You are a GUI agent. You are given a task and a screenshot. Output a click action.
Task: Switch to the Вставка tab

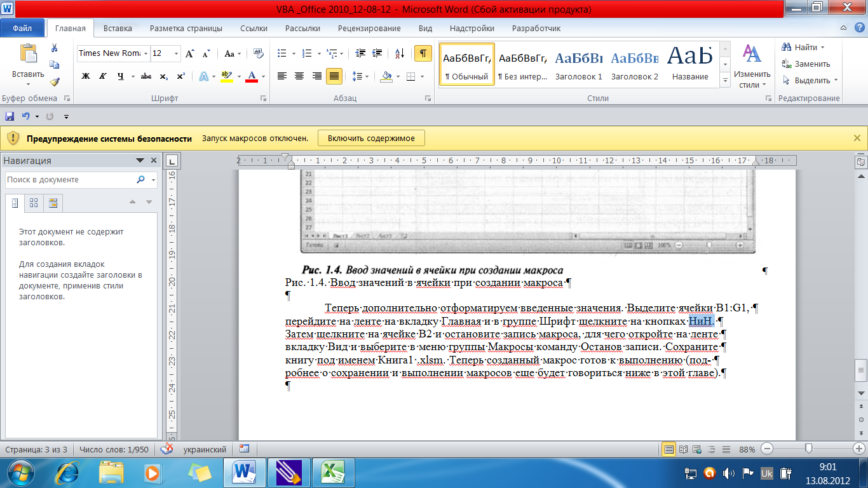click(x=118, y=28)
